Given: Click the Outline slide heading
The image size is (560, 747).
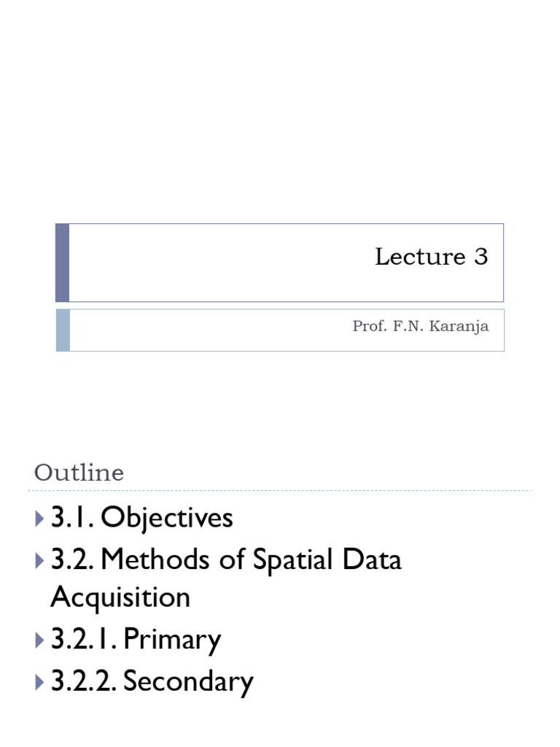Looking at the screenshot, I should 79,473.
